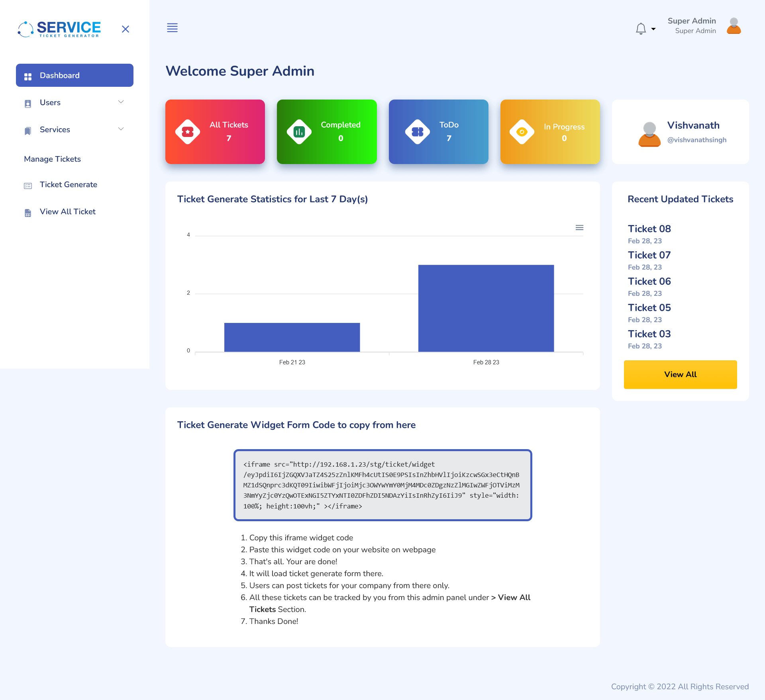Open the @vishvanathsingh handle

[x=697, y=140]
